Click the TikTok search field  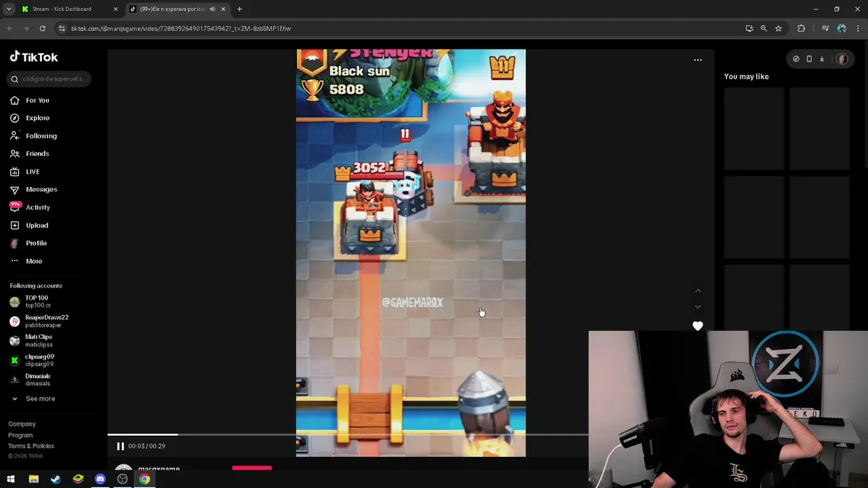tap(49, 79)
